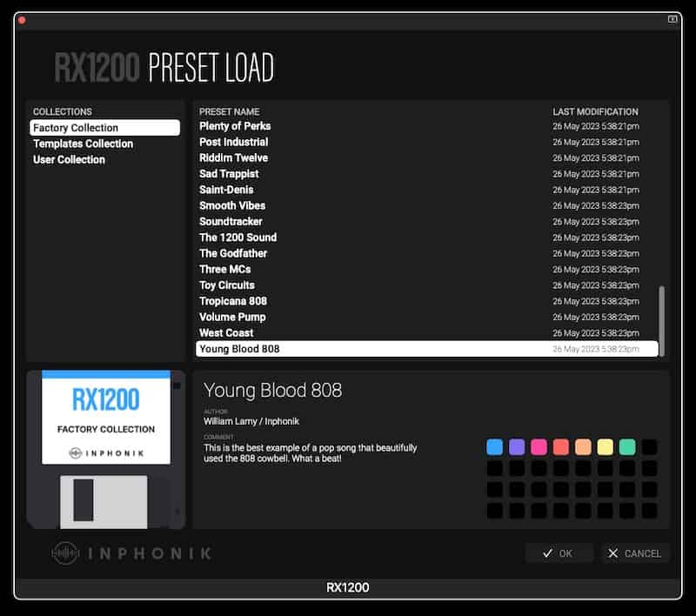The height and width of the screenshot is (616, 696).
Task: Open the Templates Collection
Action: (83, 144)
